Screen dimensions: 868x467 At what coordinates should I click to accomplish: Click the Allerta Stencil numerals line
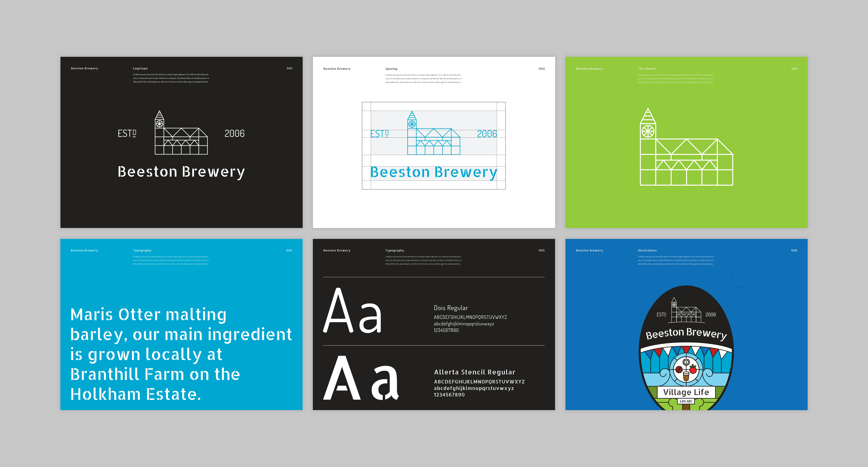pos(449,395)
